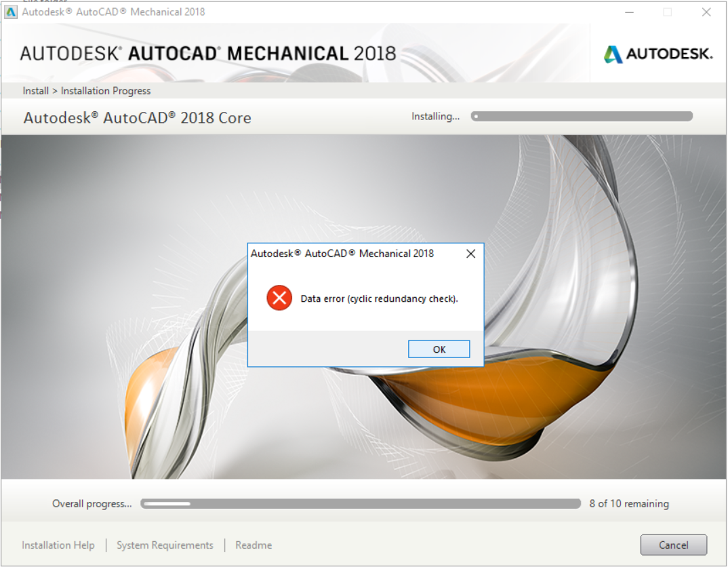Click the error dialog title bar
Viewport: 728px width, 567px height.
click(355, 254)
